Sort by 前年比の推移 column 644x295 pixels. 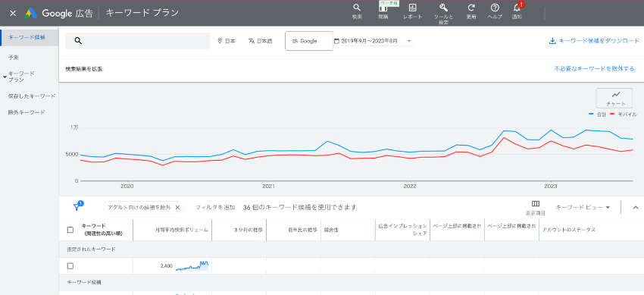pyautogui.click(x=303, y=230)
